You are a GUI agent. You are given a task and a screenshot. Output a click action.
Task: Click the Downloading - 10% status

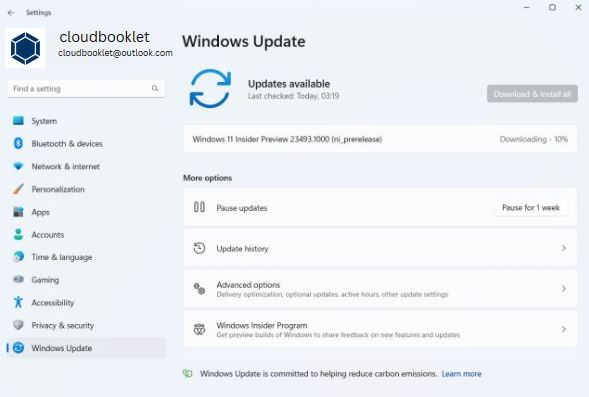(533, 139)
